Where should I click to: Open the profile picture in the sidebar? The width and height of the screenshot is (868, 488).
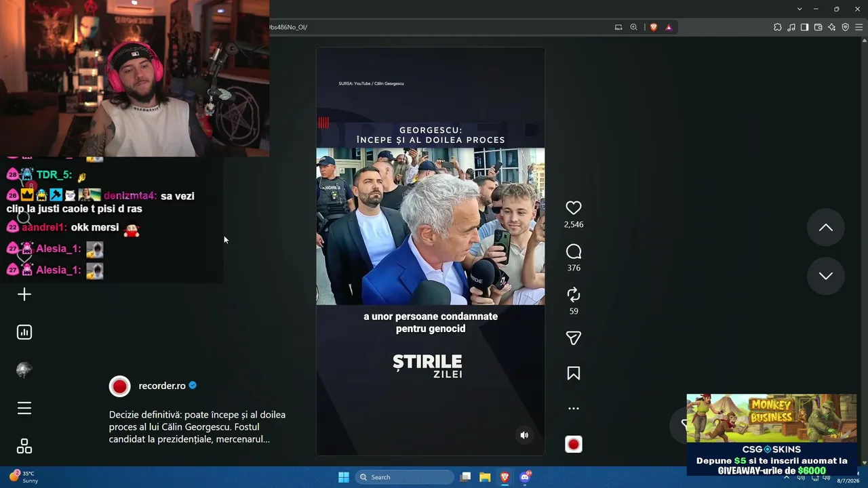click(24, 370)
